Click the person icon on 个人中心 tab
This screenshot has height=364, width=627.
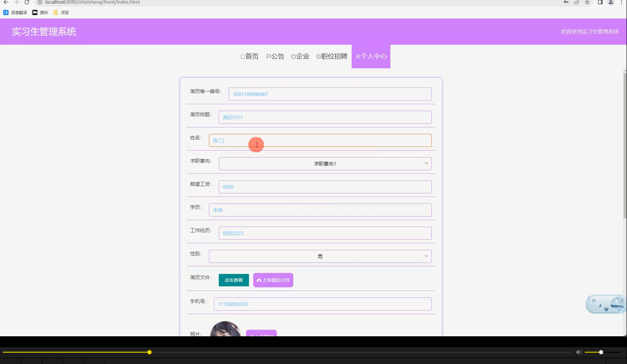click(x=358, y=57)
